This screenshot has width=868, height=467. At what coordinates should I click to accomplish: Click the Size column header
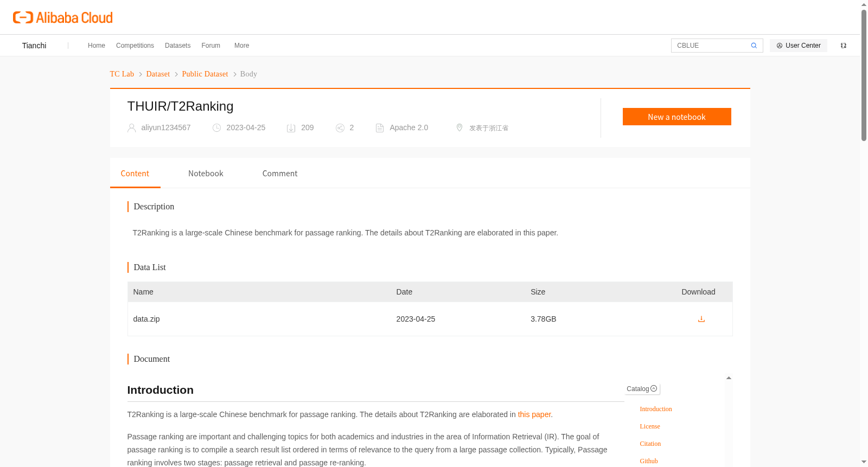point(538,292)
